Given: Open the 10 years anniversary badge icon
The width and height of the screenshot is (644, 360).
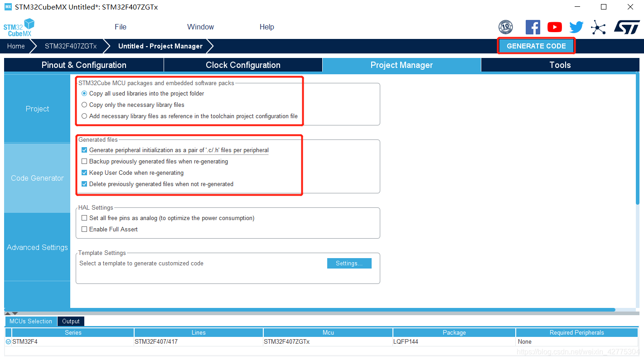Looking at the screenshot, I should (x=505, y=27).
